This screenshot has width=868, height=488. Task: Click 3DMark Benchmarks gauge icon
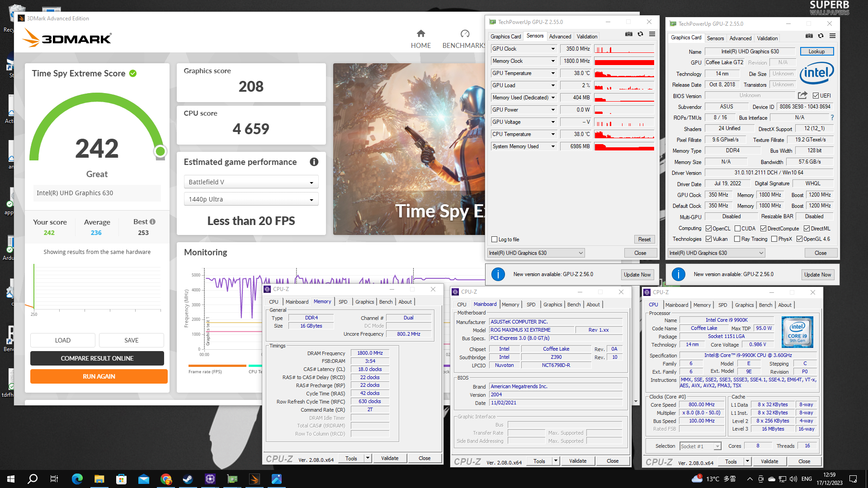(465, 33)
